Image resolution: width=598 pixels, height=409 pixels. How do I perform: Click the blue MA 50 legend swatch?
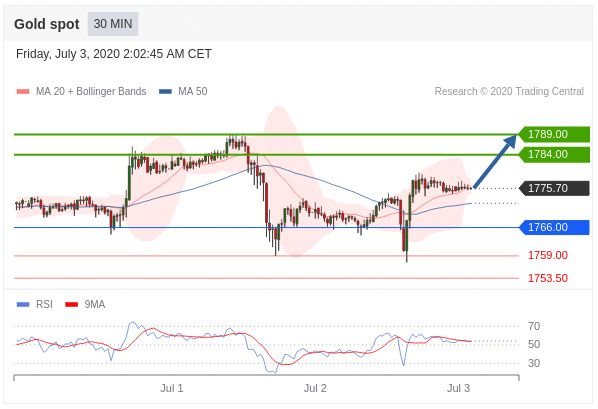(165, 92)
